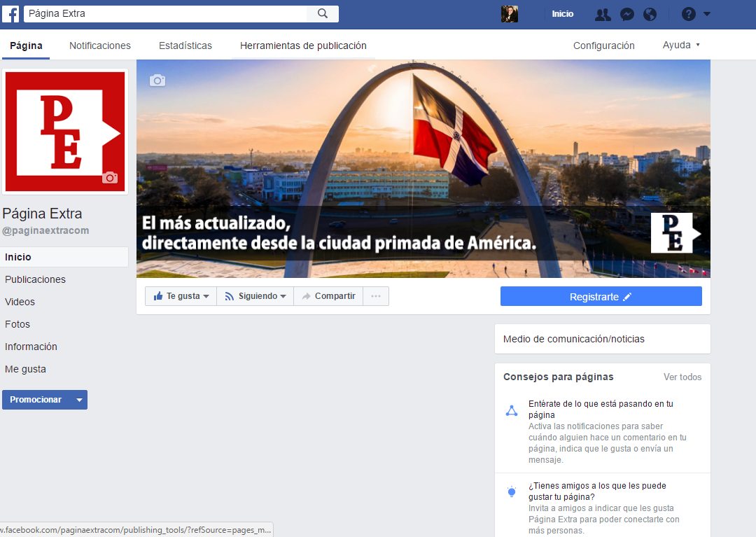Expand the Promocionar dropdown arrow
Screen dimensions: 756x537
80,400
